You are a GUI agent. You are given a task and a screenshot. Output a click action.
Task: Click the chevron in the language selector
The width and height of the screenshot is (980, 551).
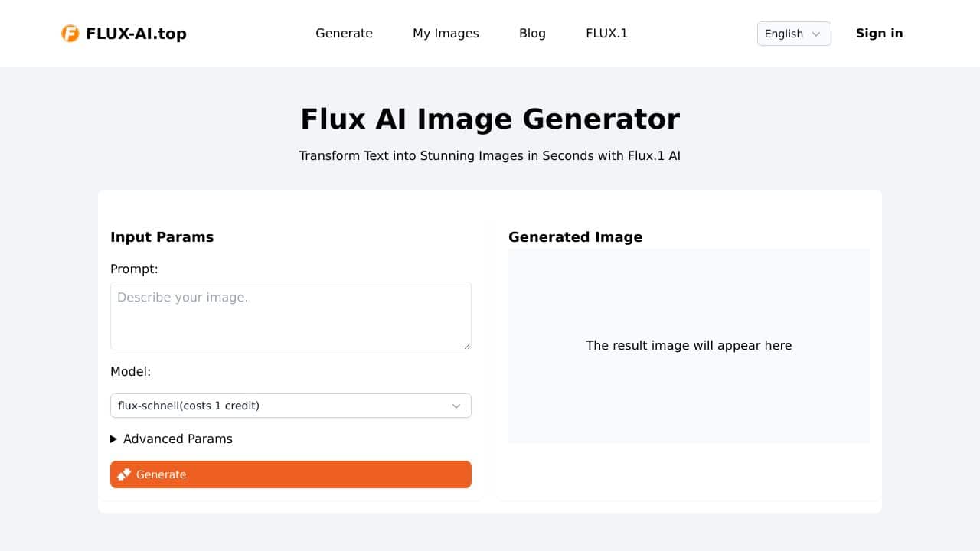[816, 34]
